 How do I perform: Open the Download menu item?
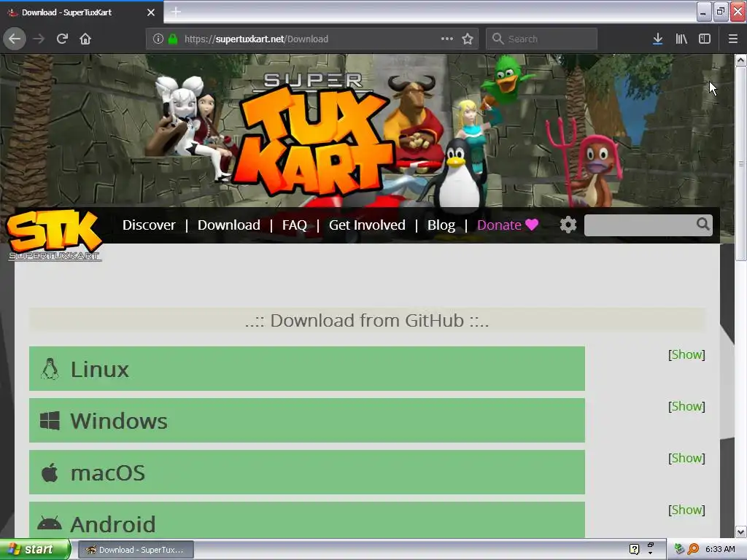tap(228, 225)
